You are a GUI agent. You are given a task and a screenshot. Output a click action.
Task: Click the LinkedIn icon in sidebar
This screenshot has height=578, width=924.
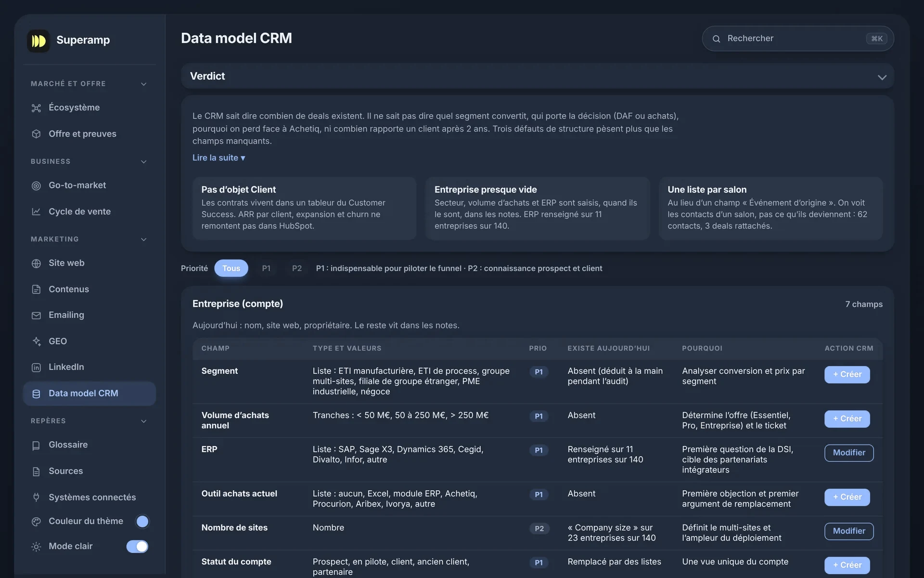point(36,368)
